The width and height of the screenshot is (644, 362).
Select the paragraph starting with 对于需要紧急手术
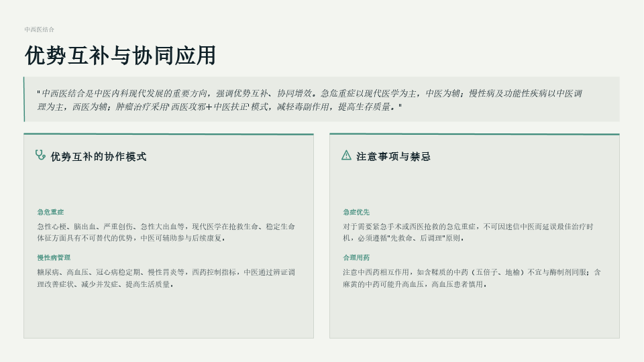468,233
